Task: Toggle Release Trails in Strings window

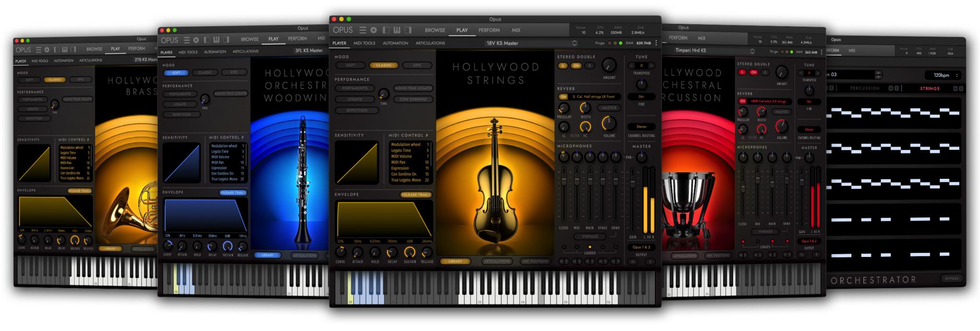Action: [416, 195]
